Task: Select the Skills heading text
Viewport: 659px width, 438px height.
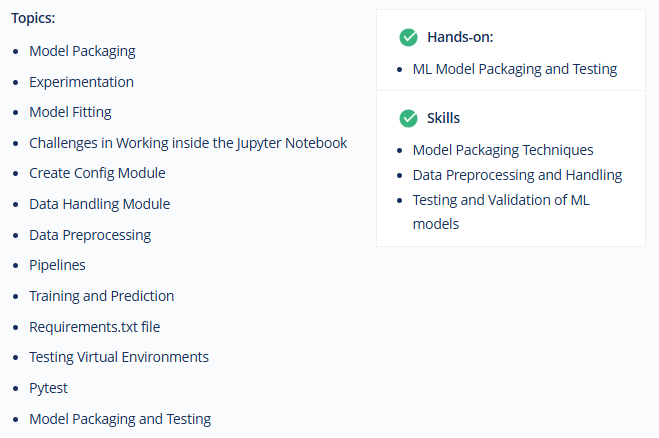Action: coord(443,118)
